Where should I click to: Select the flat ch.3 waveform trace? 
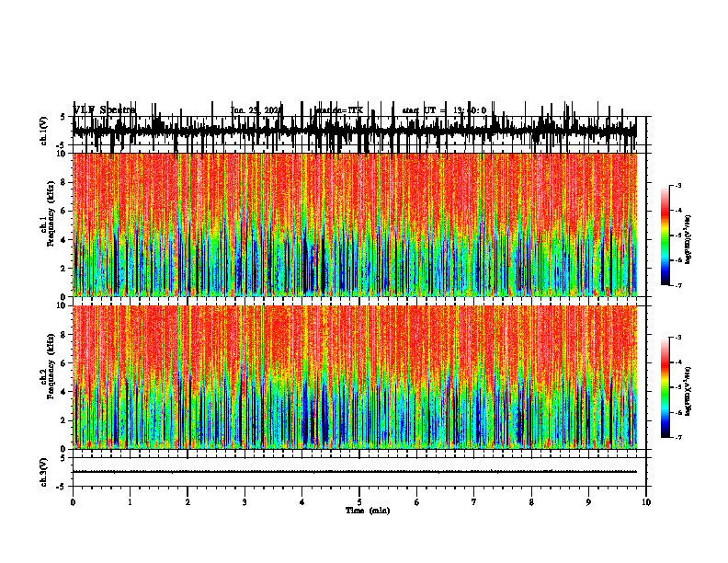pyautogui.click(x=355, y=472)
